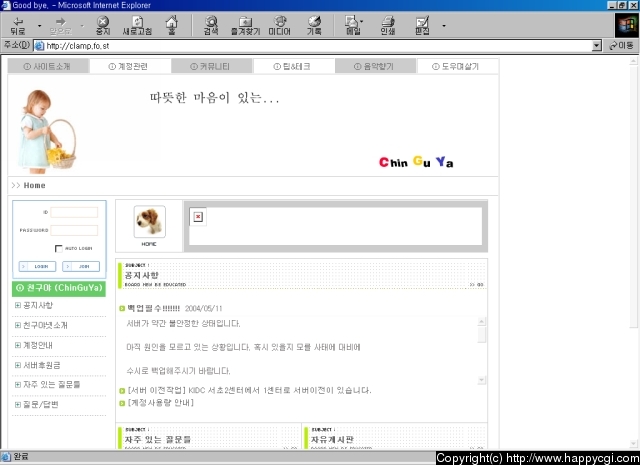
Task: Click the green bullet beside 백업필수 notice
Action: pos(122,309)
